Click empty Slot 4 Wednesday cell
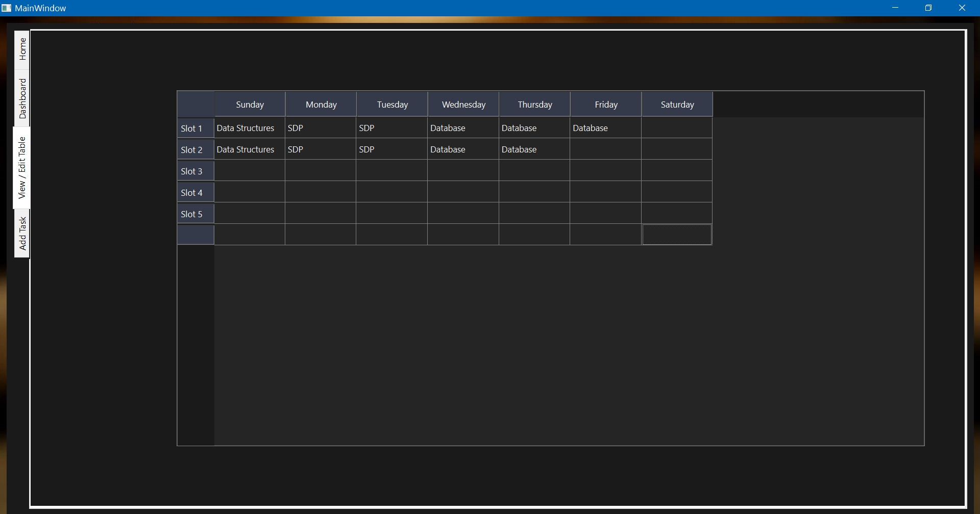 463,192
